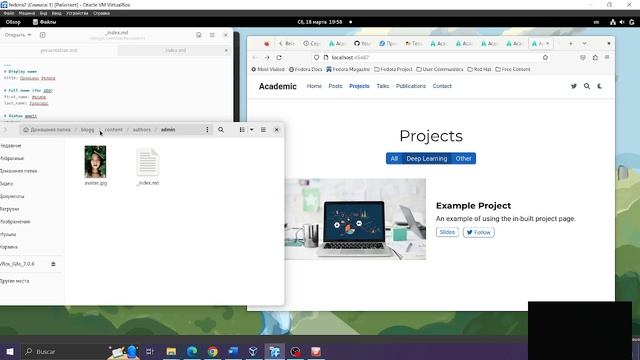
Task: Open GNOME system status menu icons
Action: [622, 22]
